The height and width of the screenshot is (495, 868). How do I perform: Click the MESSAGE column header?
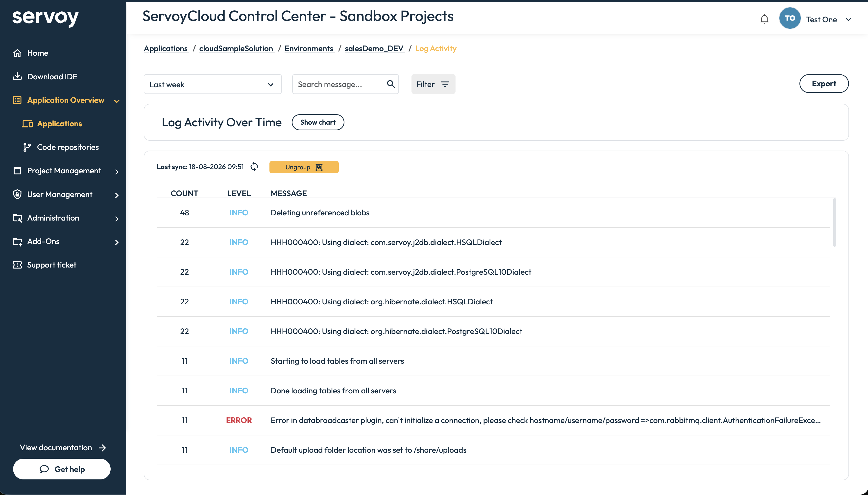point(289,193)
